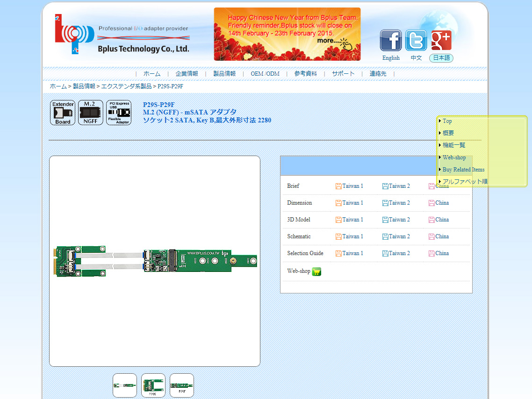532x399 pixels.
Task: Download Dimension from Taiwan 2 link
Action: 399,203
